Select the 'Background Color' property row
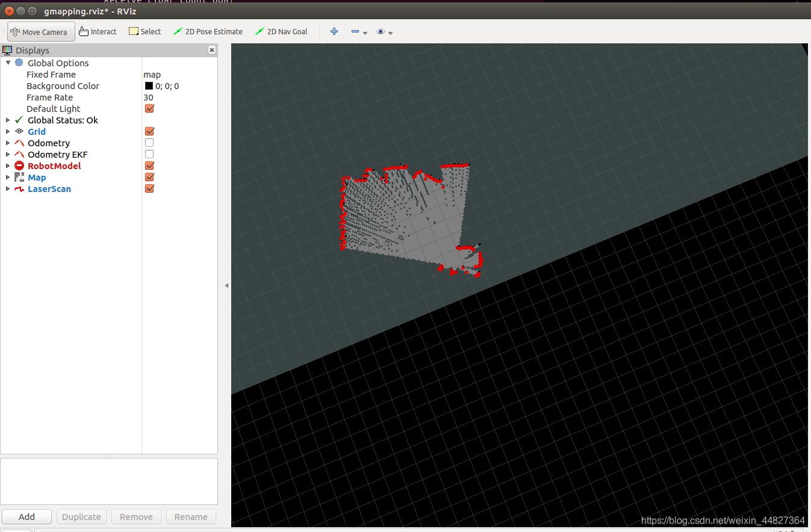Viewport: 811px width, 532px height. 109,86
